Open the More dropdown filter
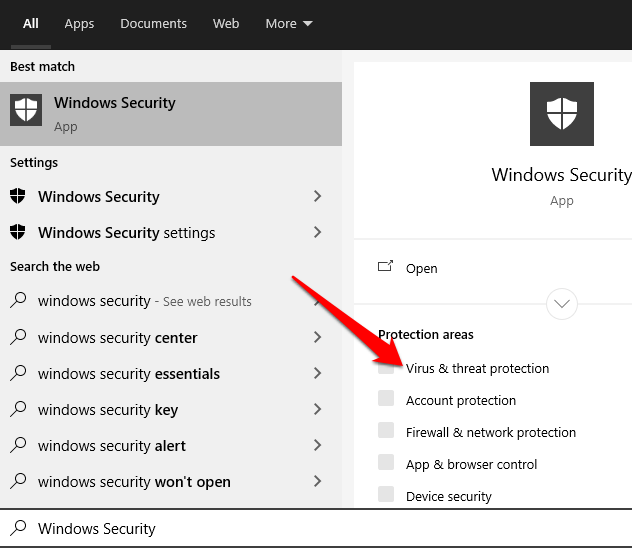 tap(289, 23)
